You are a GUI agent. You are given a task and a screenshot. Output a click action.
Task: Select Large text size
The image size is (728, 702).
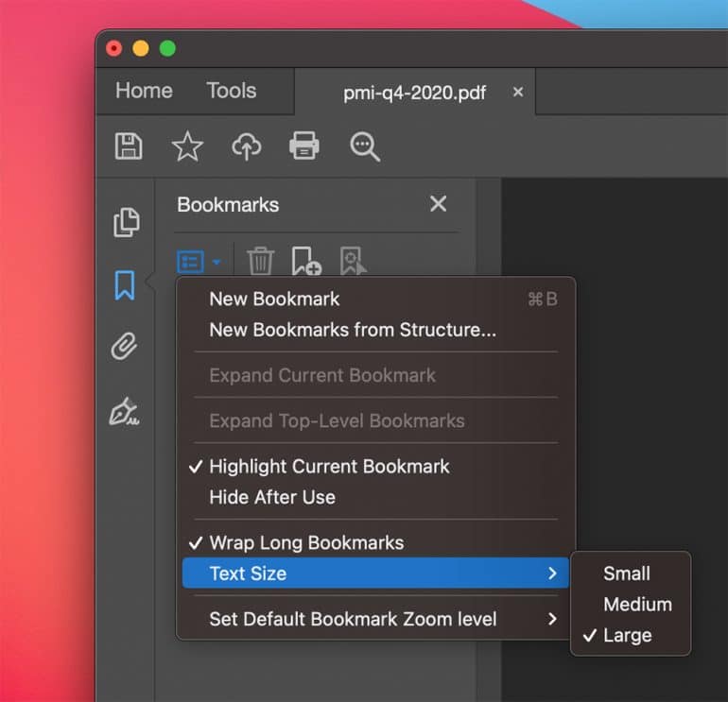(x=631, y=635)
